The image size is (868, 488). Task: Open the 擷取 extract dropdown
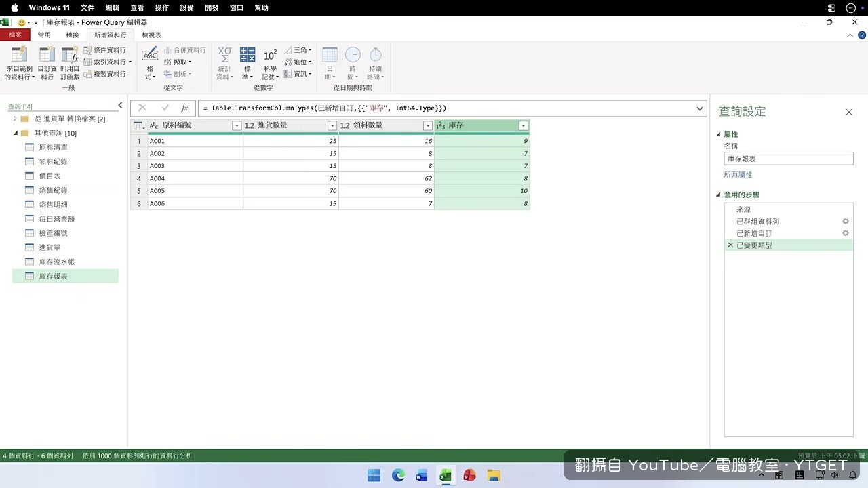point(178,62)
